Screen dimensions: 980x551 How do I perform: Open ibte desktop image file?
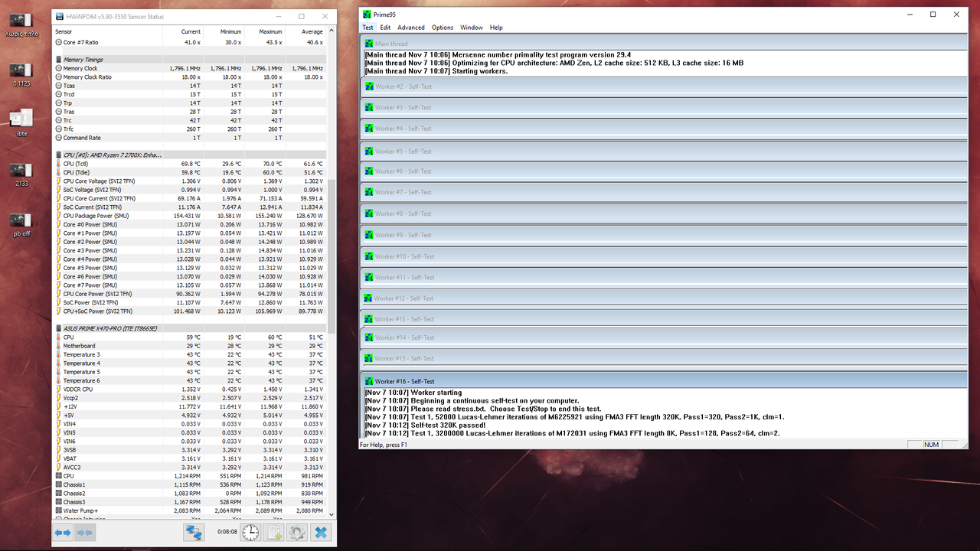21,122
